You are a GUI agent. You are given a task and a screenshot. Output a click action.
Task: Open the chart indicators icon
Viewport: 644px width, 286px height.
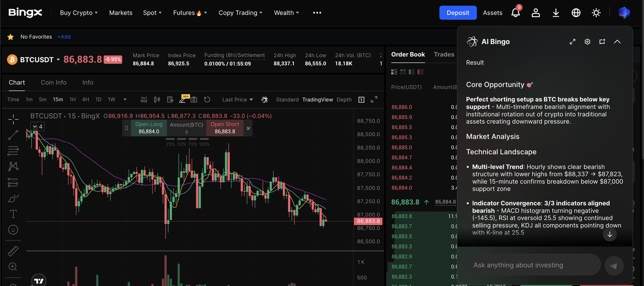pyautogui.click(x=144, y=100)
